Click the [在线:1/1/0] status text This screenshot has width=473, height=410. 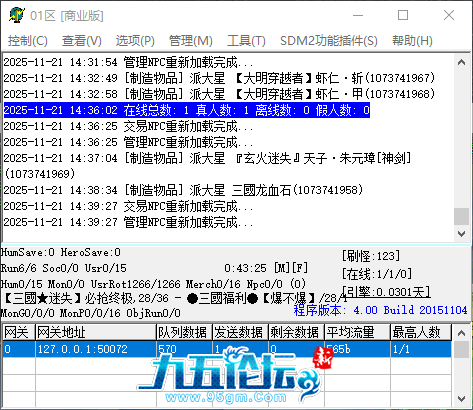point(377,274)
